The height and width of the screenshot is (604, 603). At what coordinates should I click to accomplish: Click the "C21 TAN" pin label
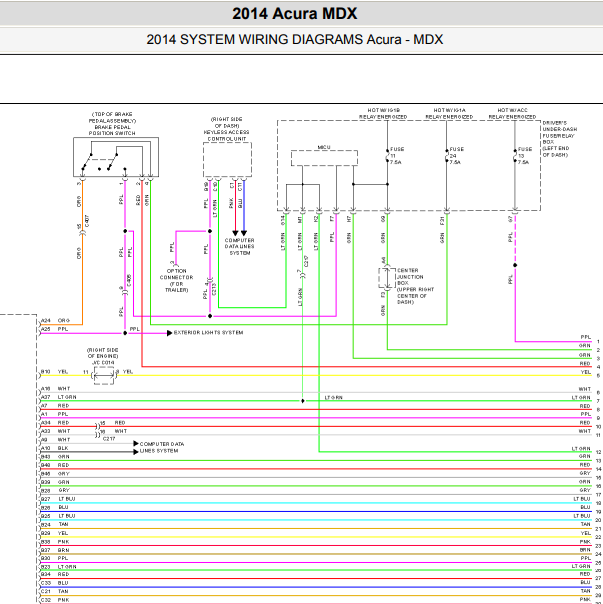pyautogui.click(x=55, y=591)
